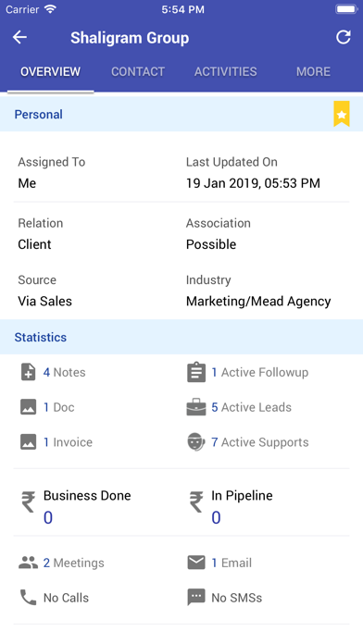This screenshot has width=363, height=644.
Task: Refresh the Shaligram Group page
Action: point(344,37)
